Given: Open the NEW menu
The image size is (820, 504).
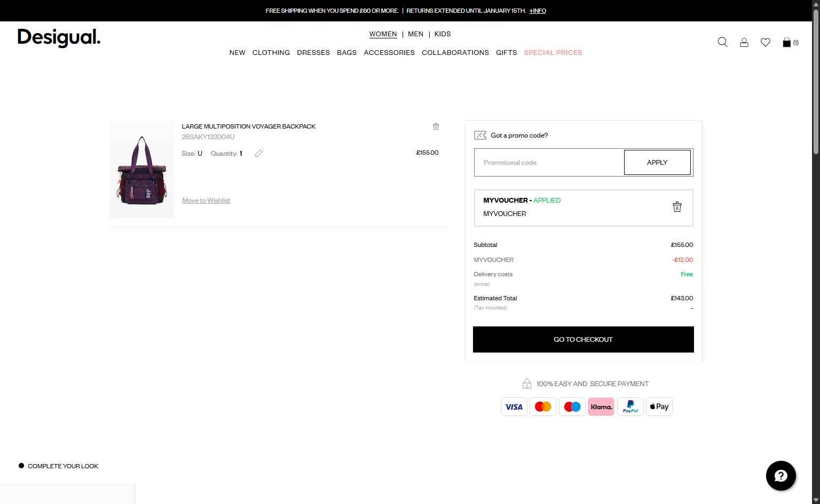Looking at the screenshot, I should tap(238, 53).
